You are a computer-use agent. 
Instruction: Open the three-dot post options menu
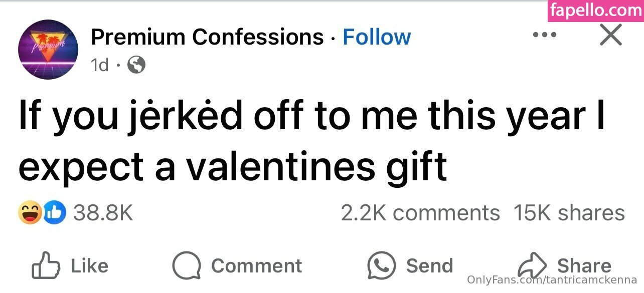pyautogui.click(x=545, y=35)
